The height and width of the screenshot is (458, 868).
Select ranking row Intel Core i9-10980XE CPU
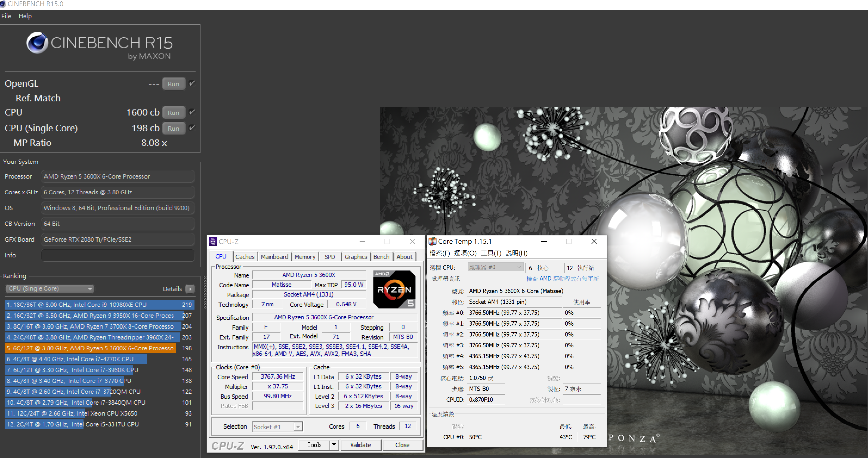click(99, 304)
